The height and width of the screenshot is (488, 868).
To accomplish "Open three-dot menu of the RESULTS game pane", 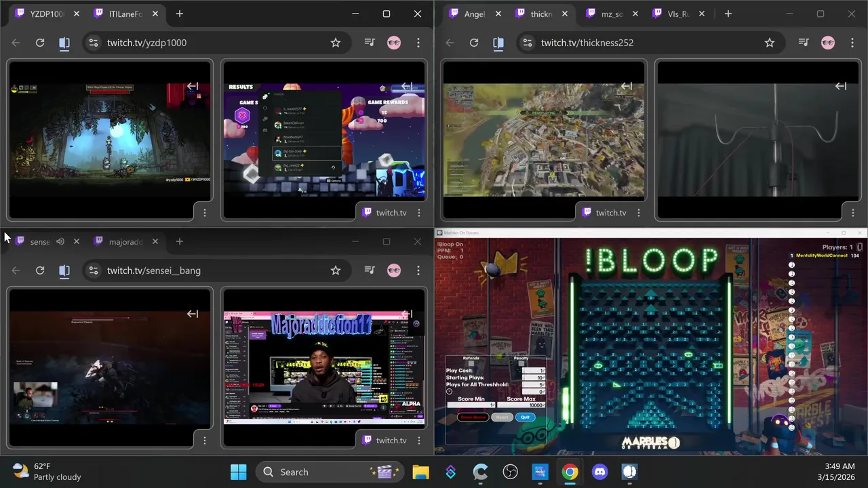I will [419, 213].
